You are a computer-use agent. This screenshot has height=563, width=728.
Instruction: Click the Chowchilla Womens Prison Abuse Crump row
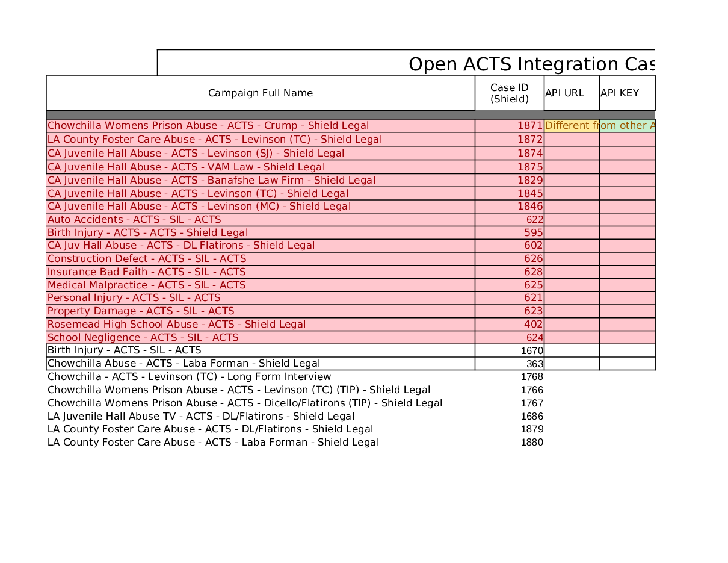click(208, 126)
